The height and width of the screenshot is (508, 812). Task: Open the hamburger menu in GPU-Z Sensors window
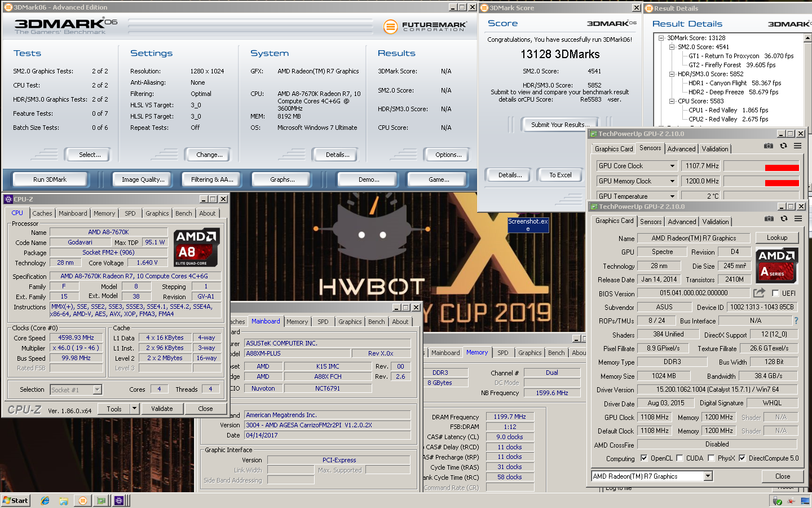(x=797, y=146)
